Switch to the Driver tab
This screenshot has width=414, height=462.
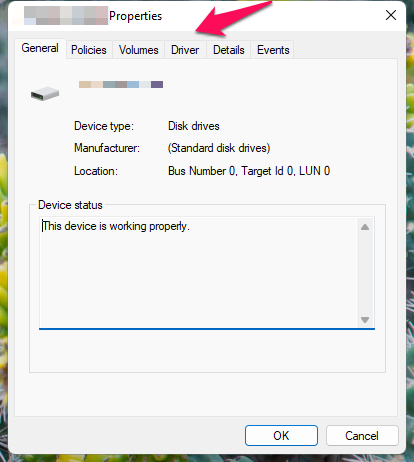[x=185, y=50]
